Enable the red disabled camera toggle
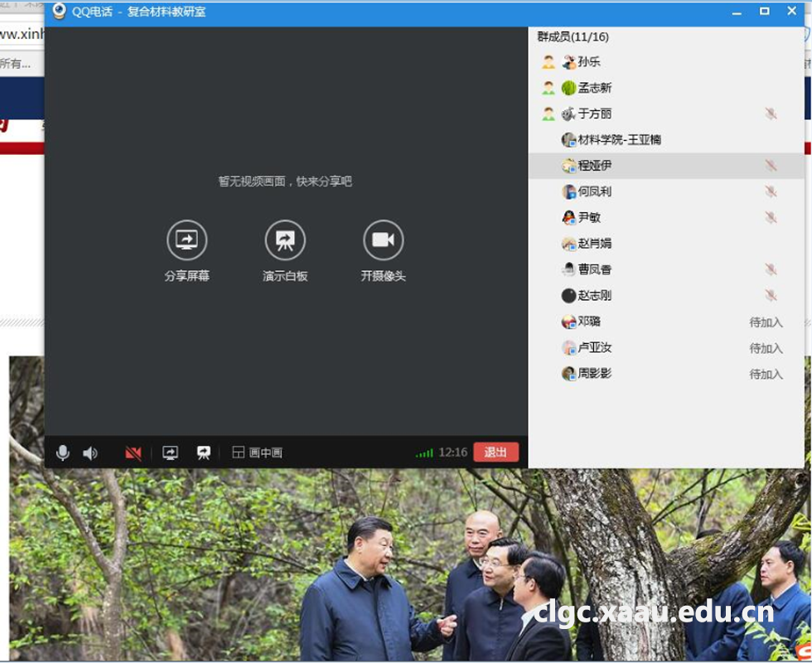Screen dimensions: 812x663 click(x=133, y=452)
